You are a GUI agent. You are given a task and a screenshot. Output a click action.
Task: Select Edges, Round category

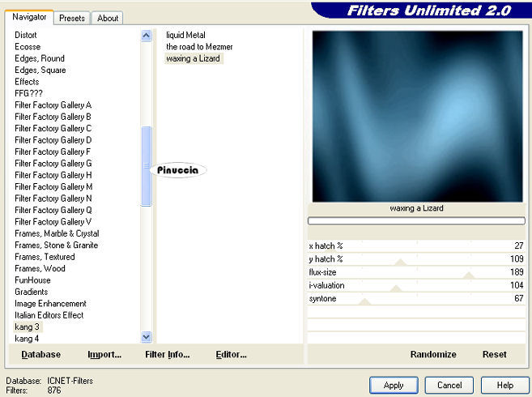40,58
